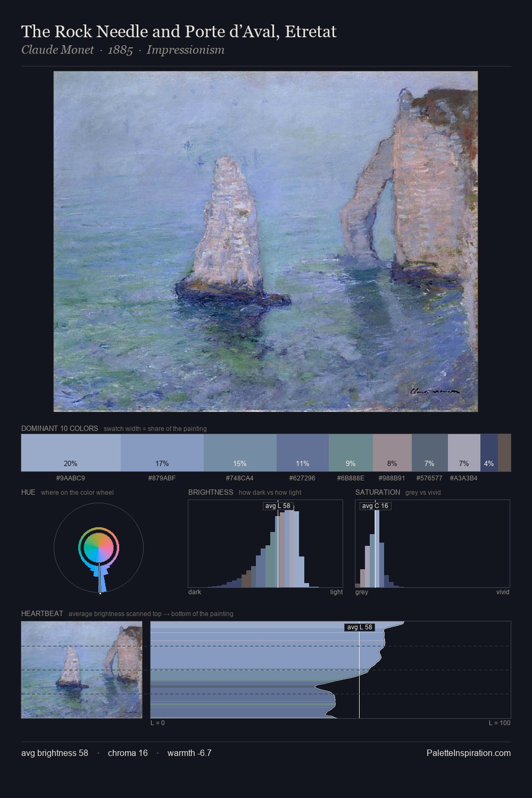Viewport: 532px width, 798px height.
Task: Click the last brown swatch in palette
Action: [x=504, y=453]
